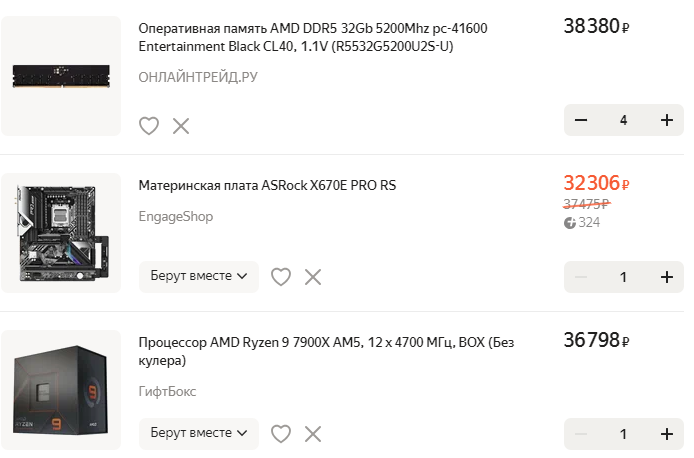Remove Ryzen 9 7900X from cart
The height and width of the screenshot is (458, 694).
313,434
